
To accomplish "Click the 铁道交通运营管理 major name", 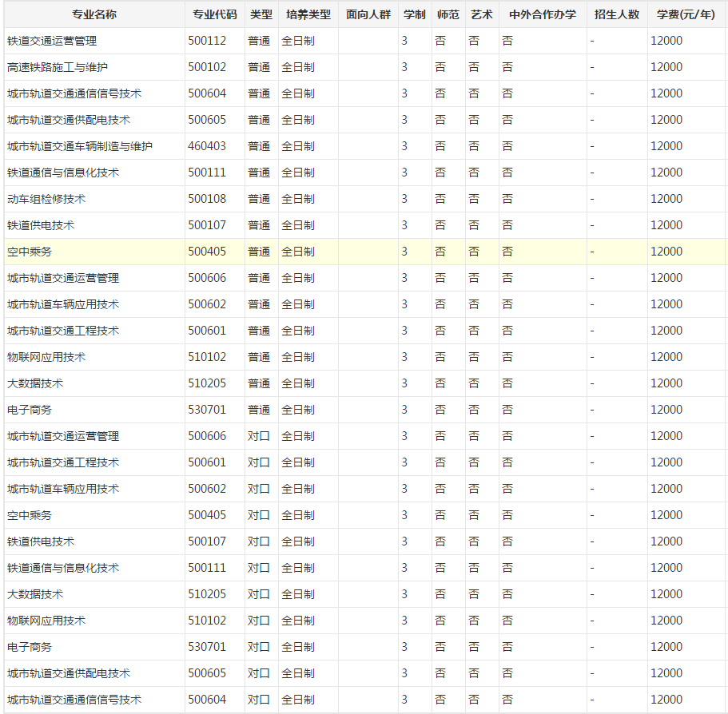I will pos(52,41).
